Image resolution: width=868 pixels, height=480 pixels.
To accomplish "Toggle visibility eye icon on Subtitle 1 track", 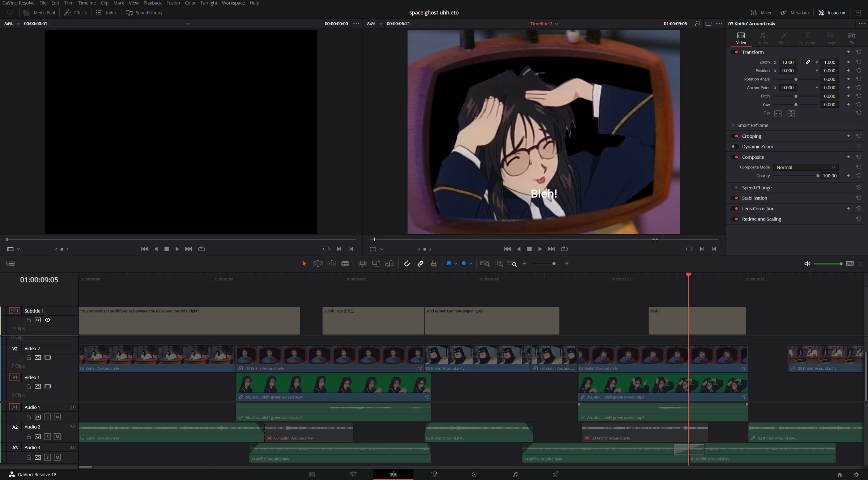I will point(48,320).
